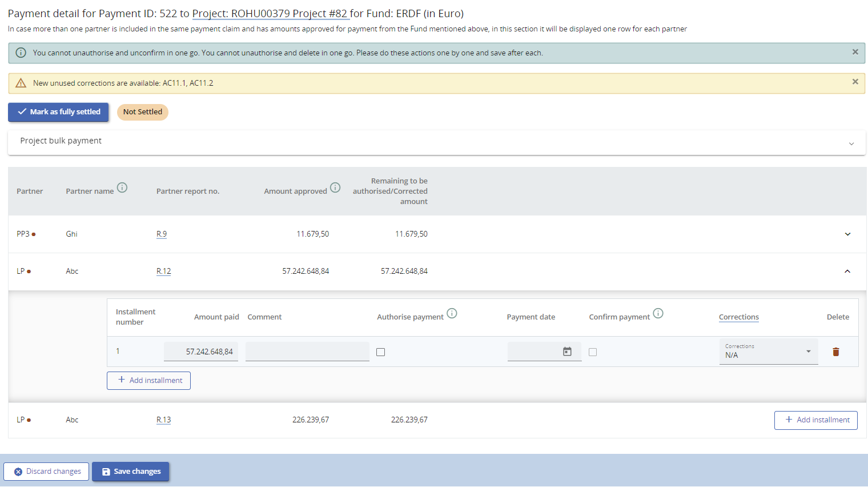Delete installment 1 with trash icon

tap(835, 352)
